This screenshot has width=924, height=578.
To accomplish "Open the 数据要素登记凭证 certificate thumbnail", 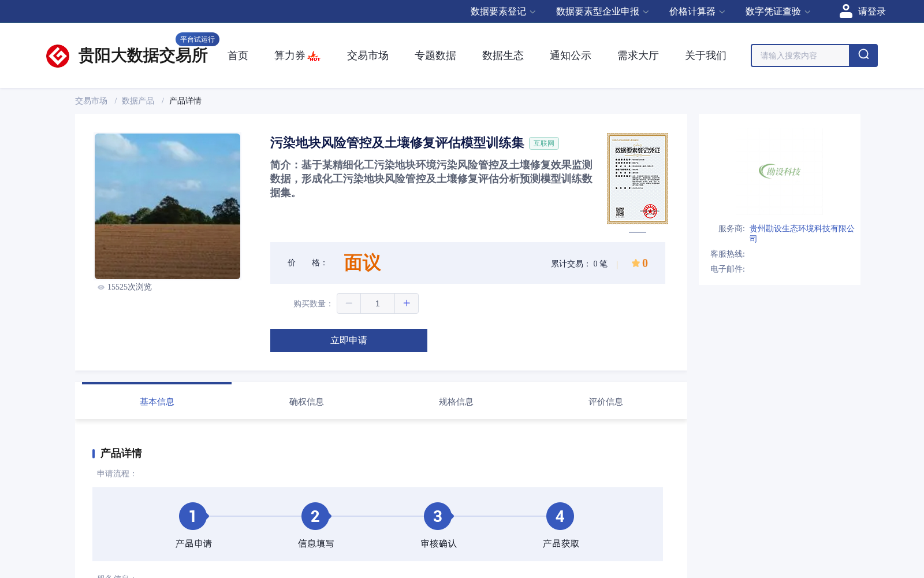I will click(x=638, y=179).
